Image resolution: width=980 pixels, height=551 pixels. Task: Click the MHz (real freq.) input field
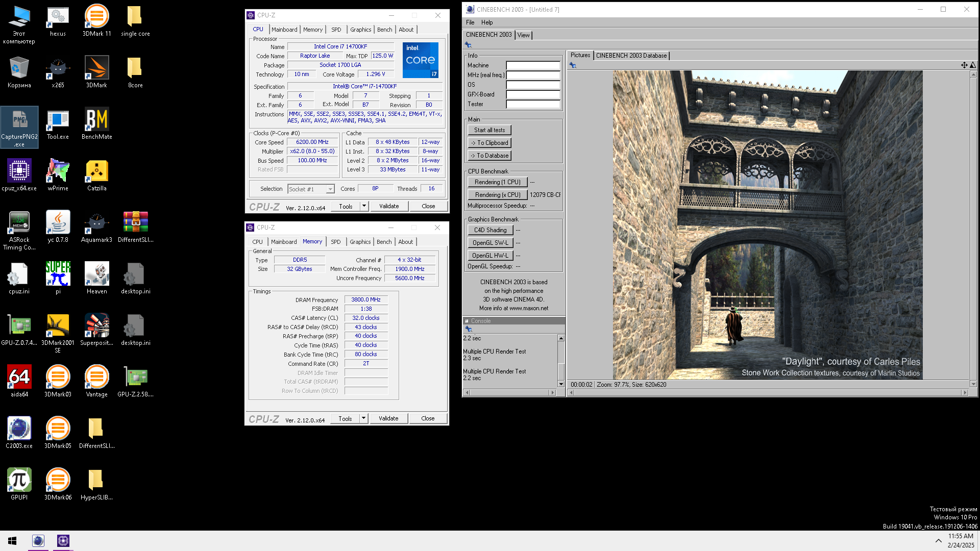533,75
